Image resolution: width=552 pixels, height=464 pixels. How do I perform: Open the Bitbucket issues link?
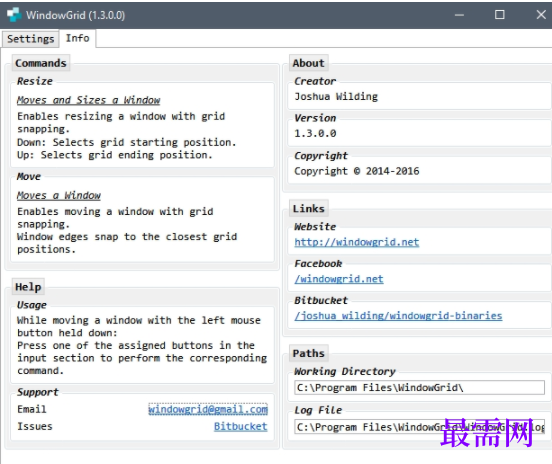click(x=241, y=427)
